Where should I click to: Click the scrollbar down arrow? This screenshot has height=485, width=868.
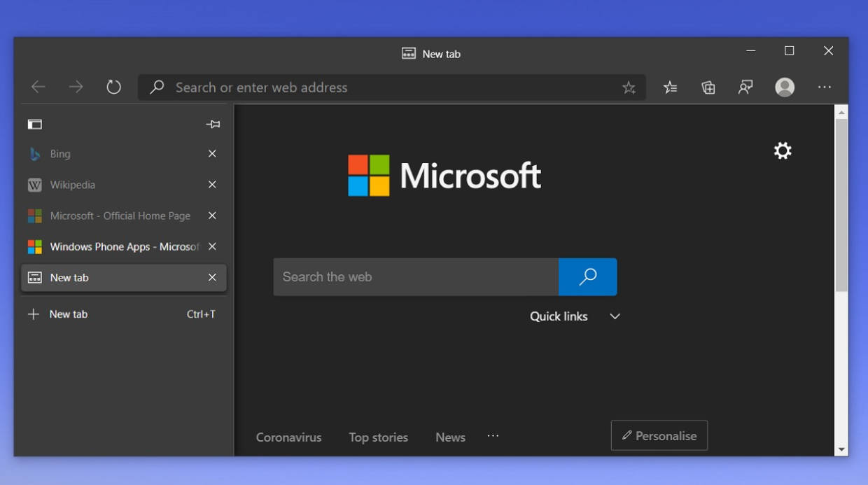[x=841, y=449]
